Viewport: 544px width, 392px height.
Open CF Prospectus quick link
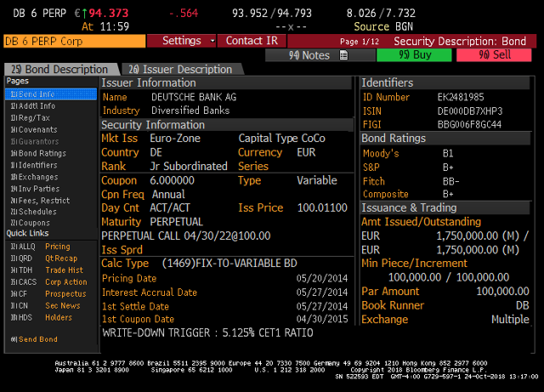coord(48,293)
